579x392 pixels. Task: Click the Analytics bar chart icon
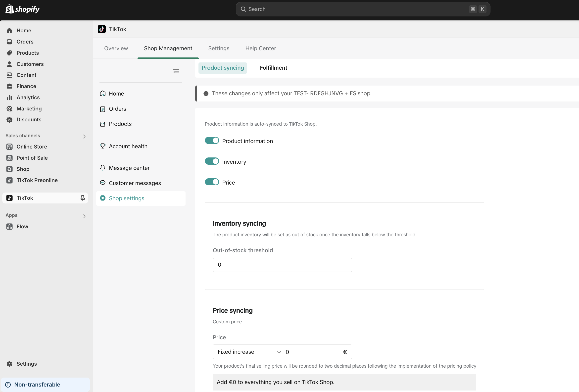pos(9,98)
